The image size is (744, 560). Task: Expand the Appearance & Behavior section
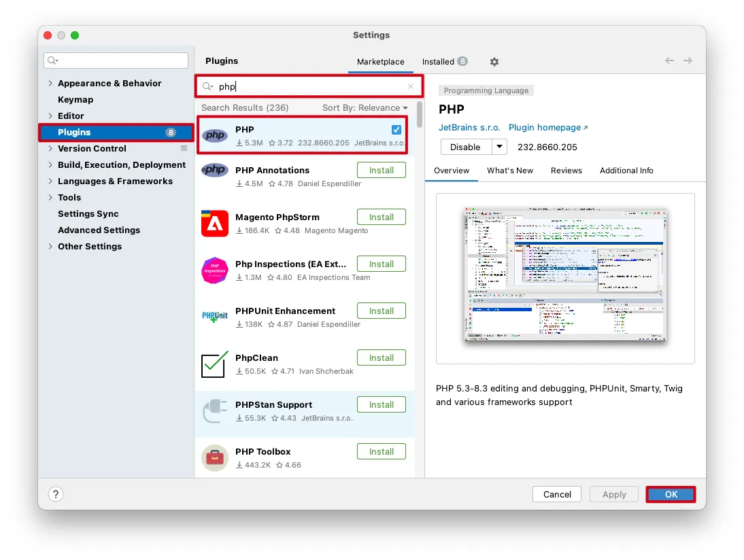point(50,84)
